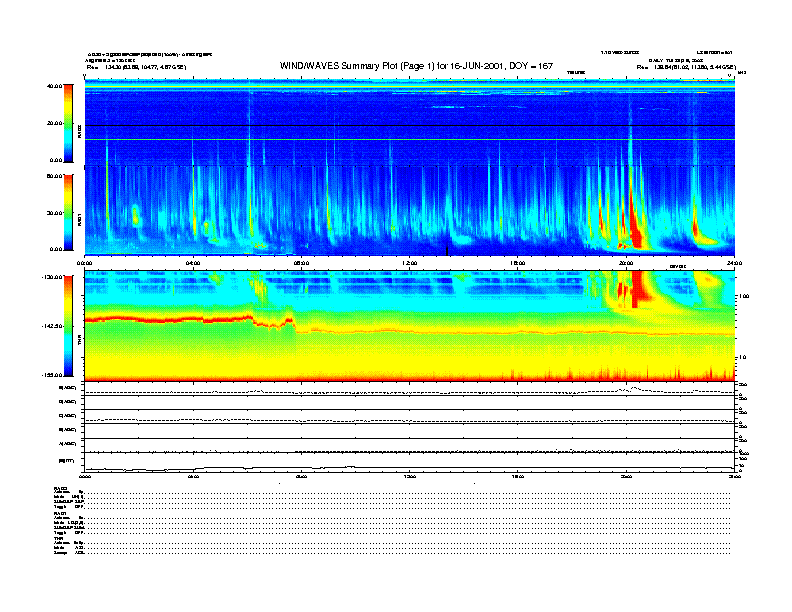
Task: Click 16:00 tick label under RAD1 spectrogram
Action: (518, 263)
